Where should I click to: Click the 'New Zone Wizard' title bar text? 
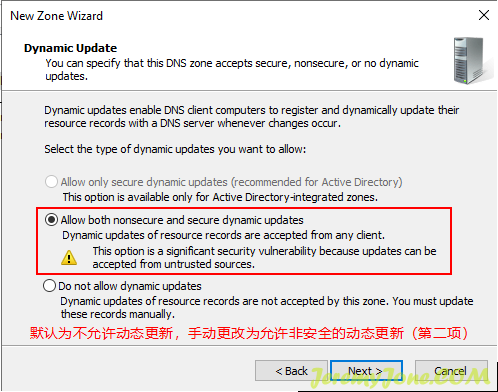(x=56, y=16)
